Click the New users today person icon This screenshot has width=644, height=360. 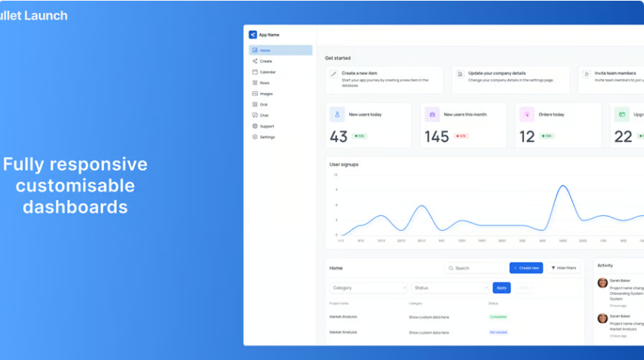337,115
